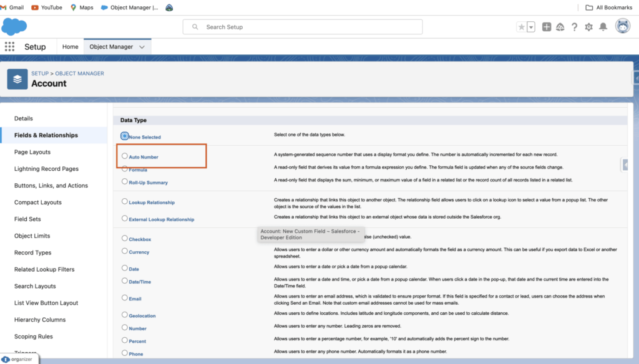Click the Account object icon in the header
The height and width of the screenshot is (364, 639).
(17, 78)
